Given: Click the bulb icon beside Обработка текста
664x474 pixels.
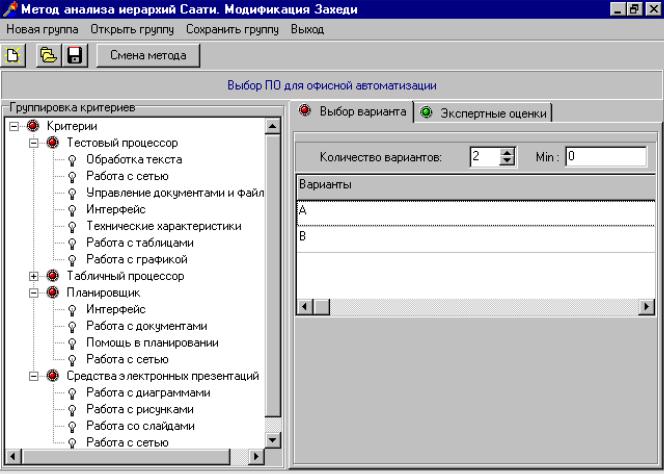Looking at the screenshot, I should tap(72, 160).
